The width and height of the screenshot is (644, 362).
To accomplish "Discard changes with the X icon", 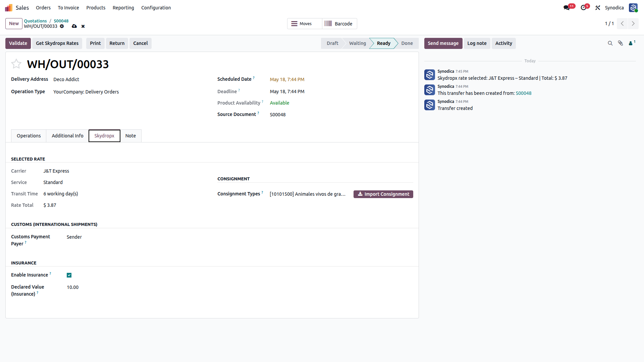I will point(83,26).
